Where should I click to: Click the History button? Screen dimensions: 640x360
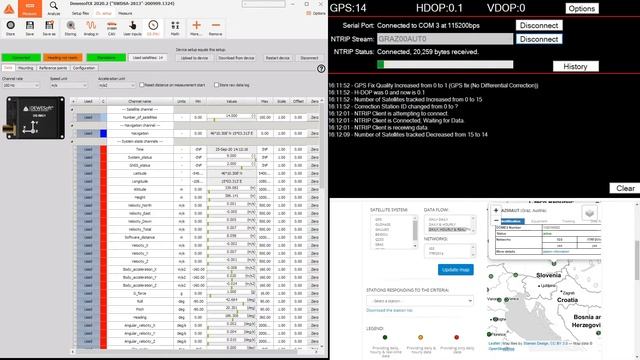[x=576, y=66]
